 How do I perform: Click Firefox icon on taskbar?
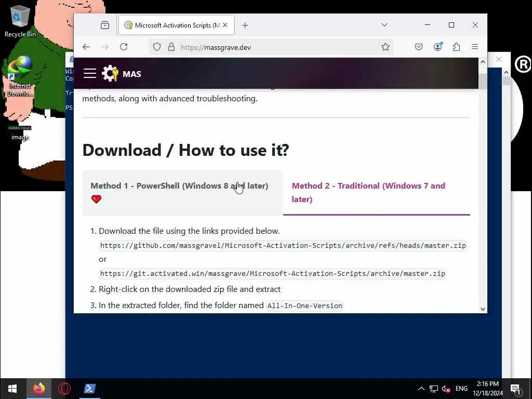coord(38,389)
